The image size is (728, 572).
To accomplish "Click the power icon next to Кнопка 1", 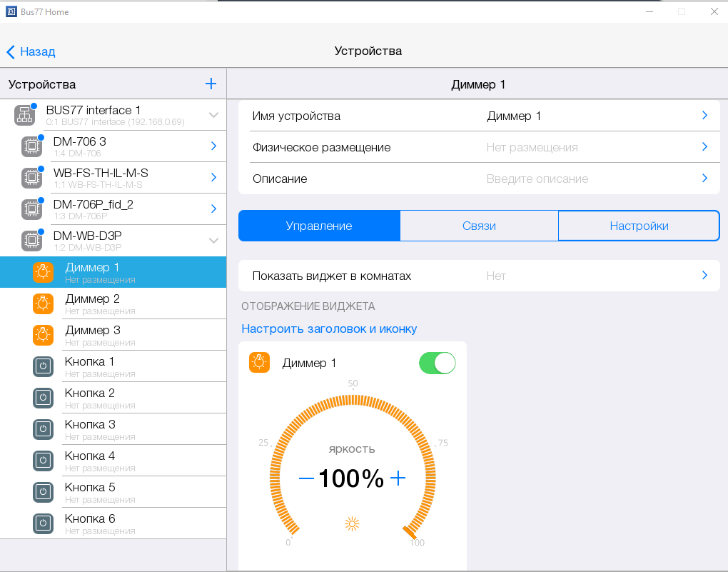I will pos(44,366).
